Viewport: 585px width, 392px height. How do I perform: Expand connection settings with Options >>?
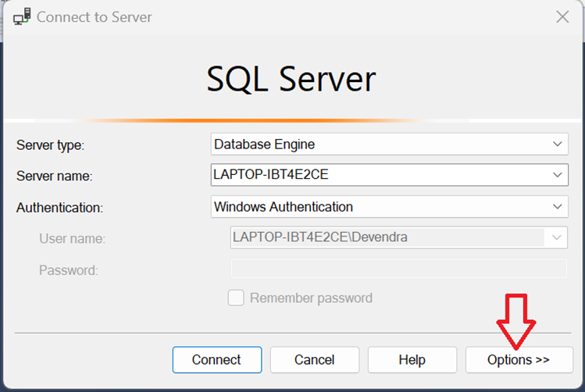(519, 359)
